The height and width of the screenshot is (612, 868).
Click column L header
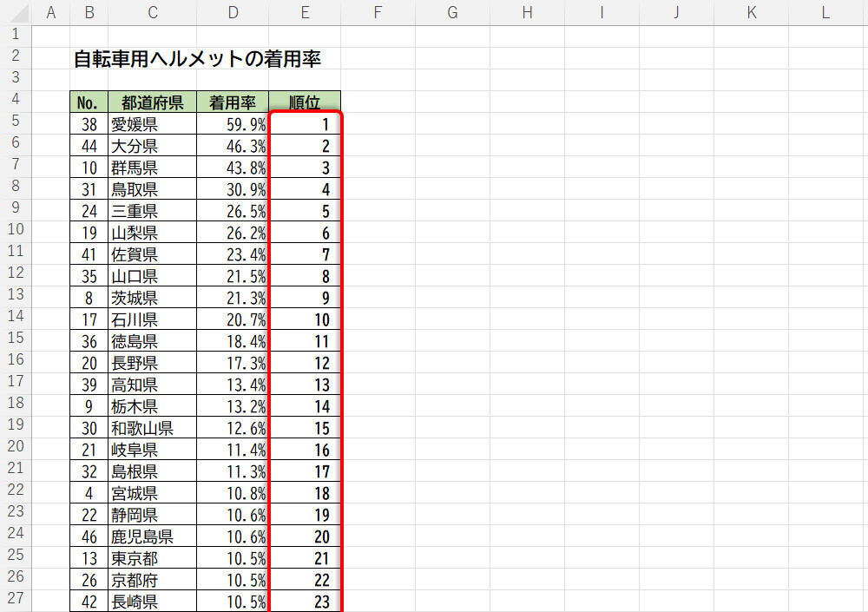tap(825, 12)
